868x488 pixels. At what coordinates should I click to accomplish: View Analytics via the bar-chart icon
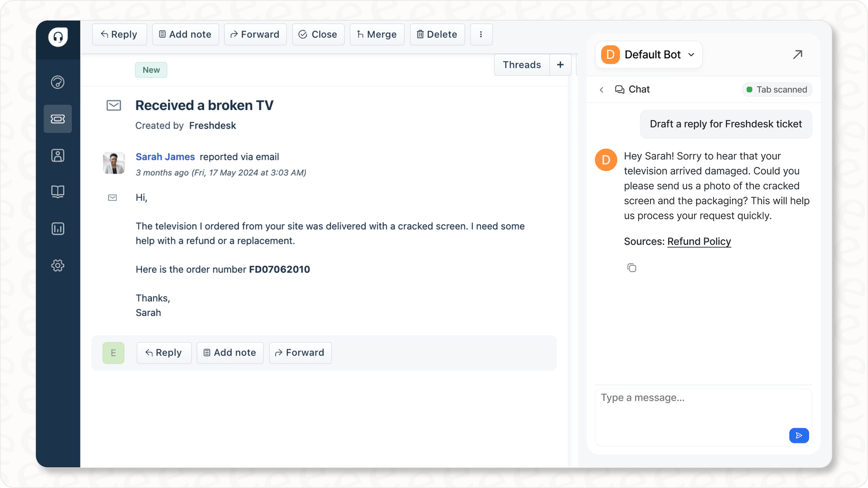coord(57,228)
